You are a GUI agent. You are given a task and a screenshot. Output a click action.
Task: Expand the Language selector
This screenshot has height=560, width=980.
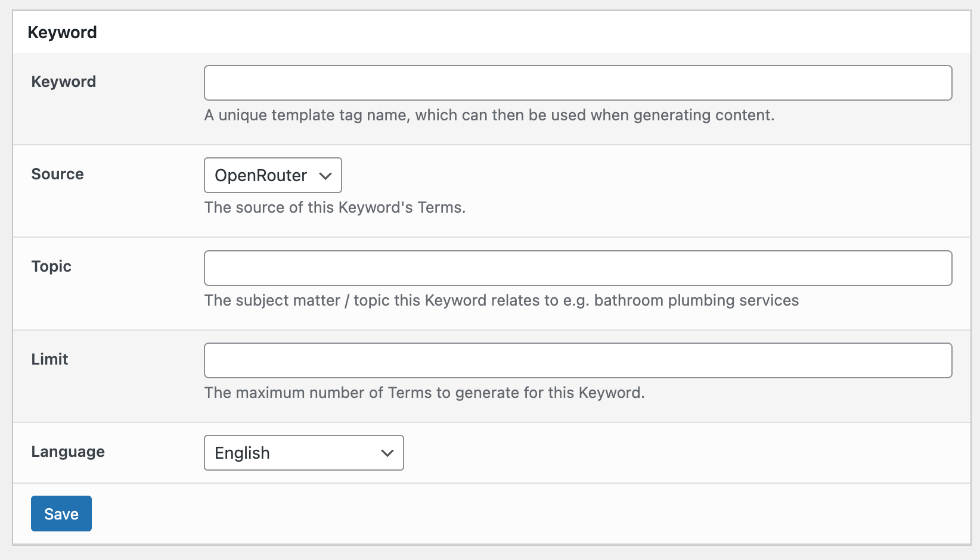(303, 453)
